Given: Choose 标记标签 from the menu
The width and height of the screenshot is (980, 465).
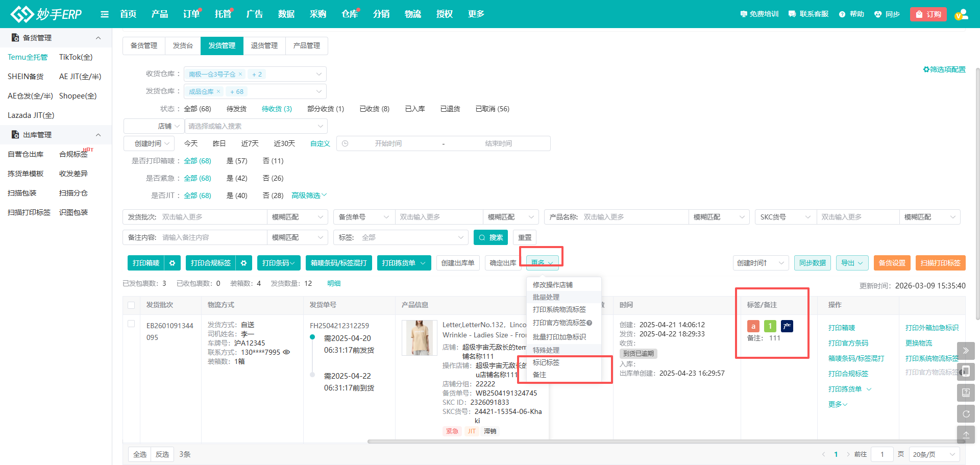Looking at the screenshot, I should pos(547,362).
